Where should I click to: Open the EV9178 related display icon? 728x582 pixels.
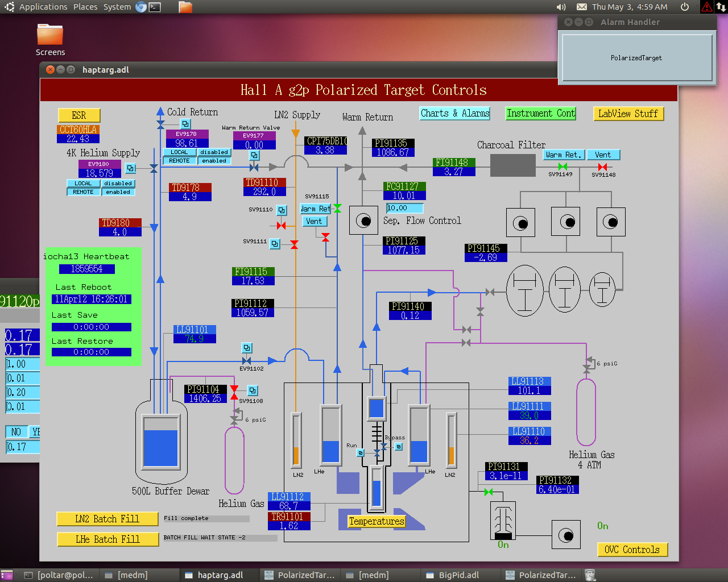coord(185,124)
